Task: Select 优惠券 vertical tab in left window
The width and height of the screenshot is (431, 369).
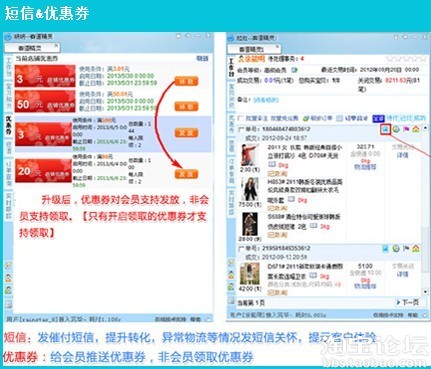Action: [9, 125]
